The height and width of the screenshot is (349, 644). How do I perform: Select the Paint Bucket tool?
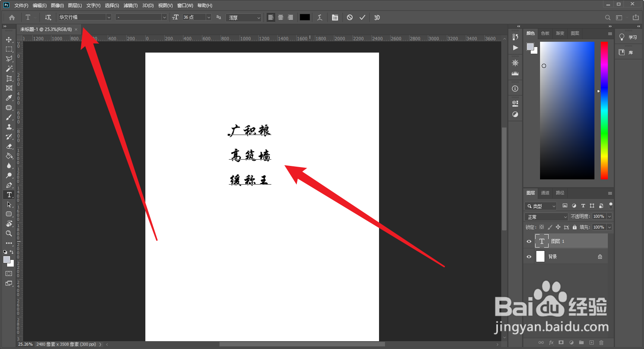coord(9,156)
